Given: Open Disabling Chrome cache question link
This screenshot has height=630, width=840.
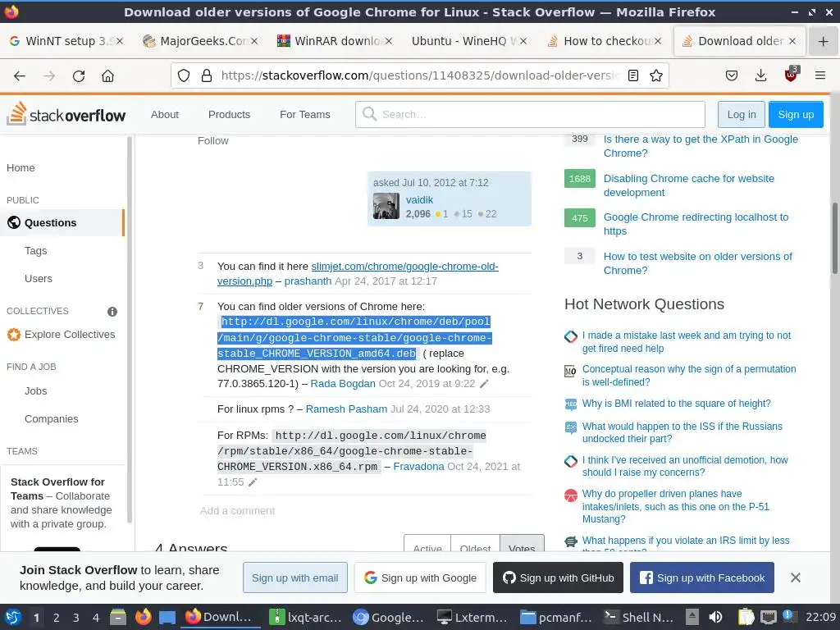Looking at the screenshot, I should (688, 185).
